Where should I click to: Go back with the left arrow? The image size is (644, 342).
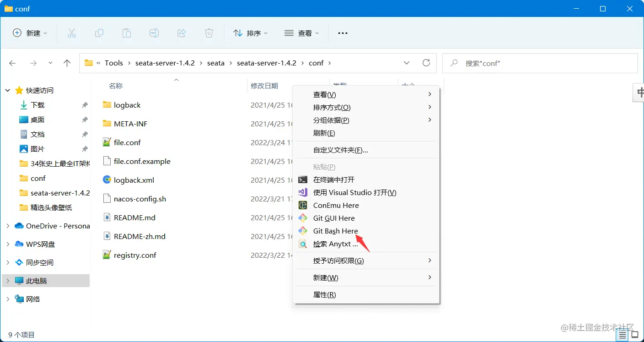click(x=12, y=63)
